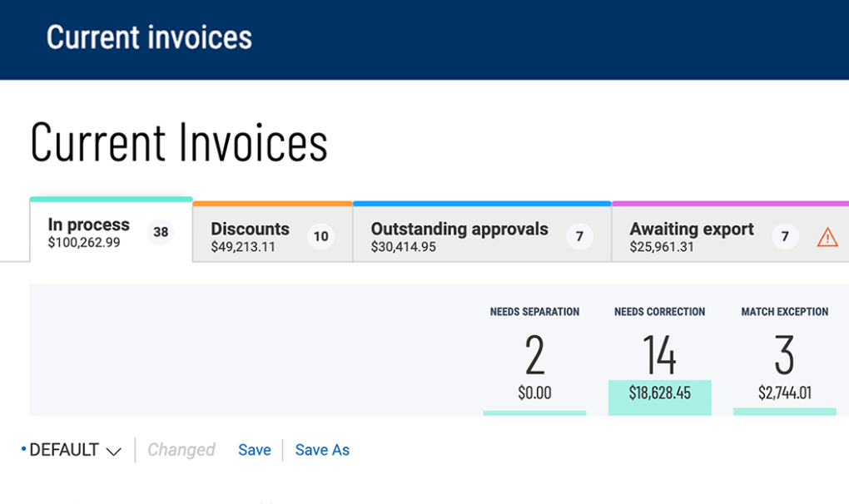Select the Match Exception count of 3
The image size is (849, 504).
coord(784,355)
